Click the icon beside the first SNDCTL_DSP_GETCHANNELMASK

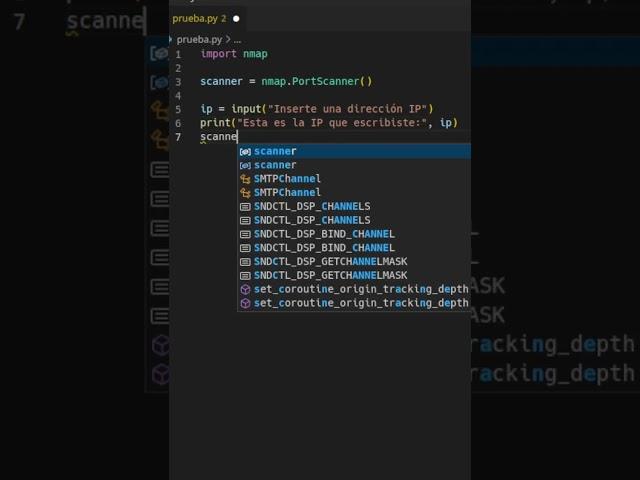click(245, 261)
